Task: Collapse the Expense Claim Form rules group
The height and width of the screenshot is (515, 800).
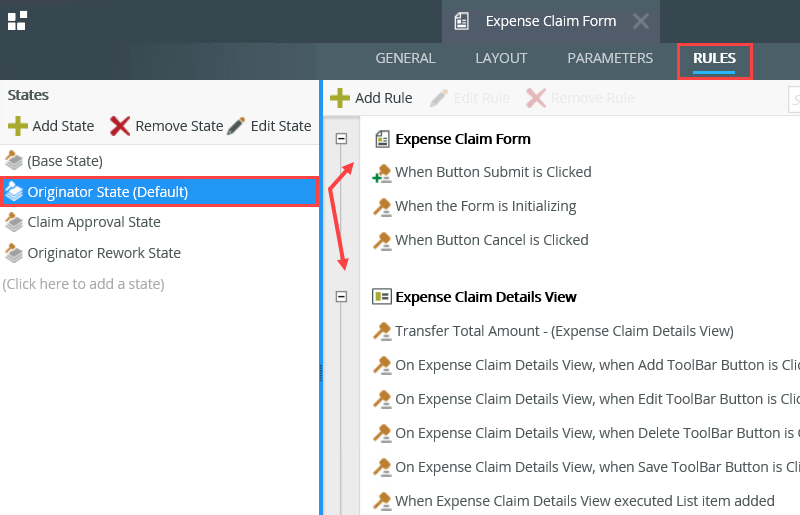Action: pyautogui.click(x=341, y=139)
